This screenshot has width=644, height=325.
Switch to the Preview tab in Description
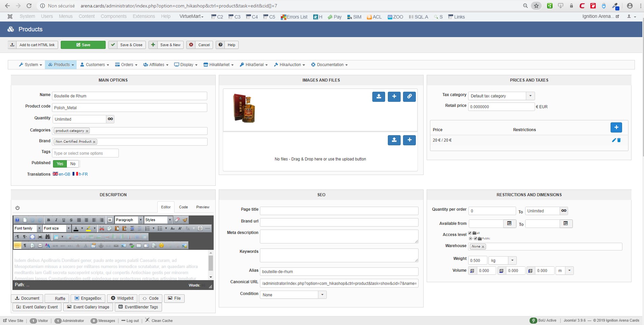pos(203,207)
